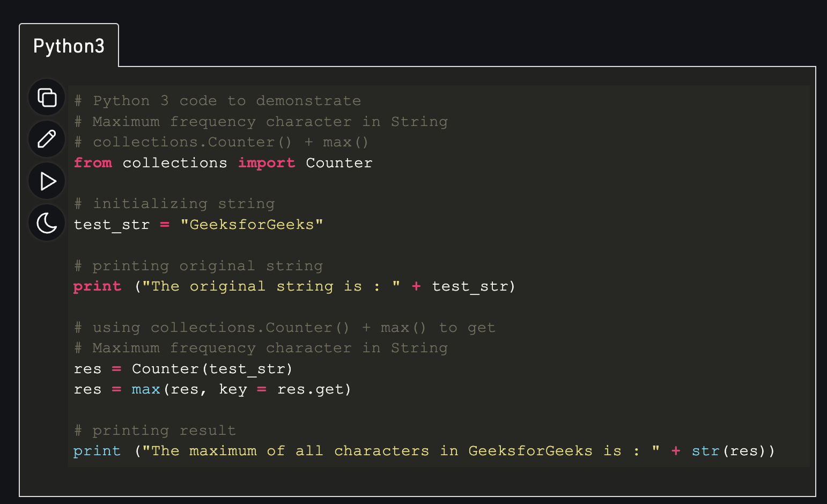This screenshot has height=504, width=827.
Task: Click the 'res.get' key argument
Action: point(313,389)
